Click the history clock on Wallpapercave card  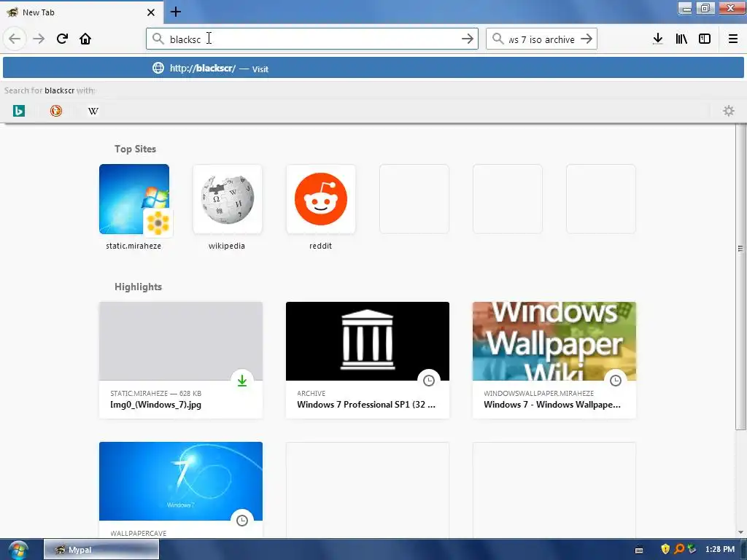242,521
